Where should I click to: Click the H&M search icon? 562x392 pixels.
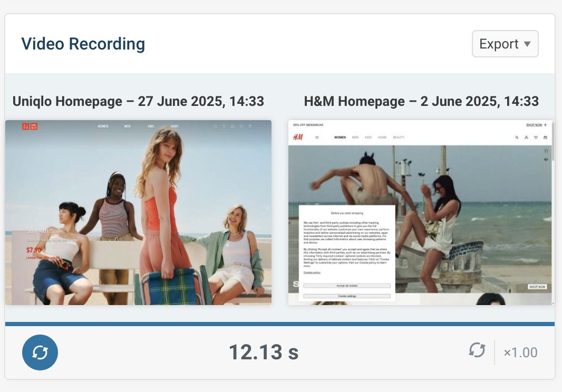point(517,137)
